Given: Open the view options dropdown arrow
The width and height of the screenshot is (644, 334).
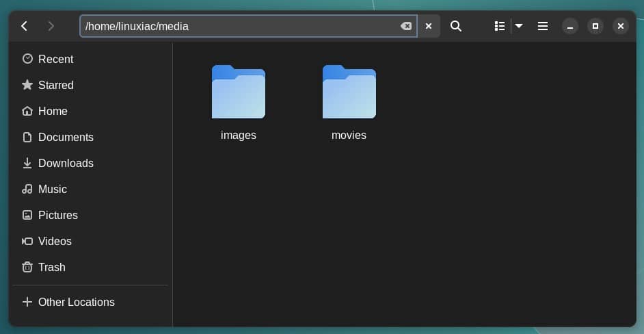Looking at the screenshot, I should pyautogui.click(x=519, y=26).
